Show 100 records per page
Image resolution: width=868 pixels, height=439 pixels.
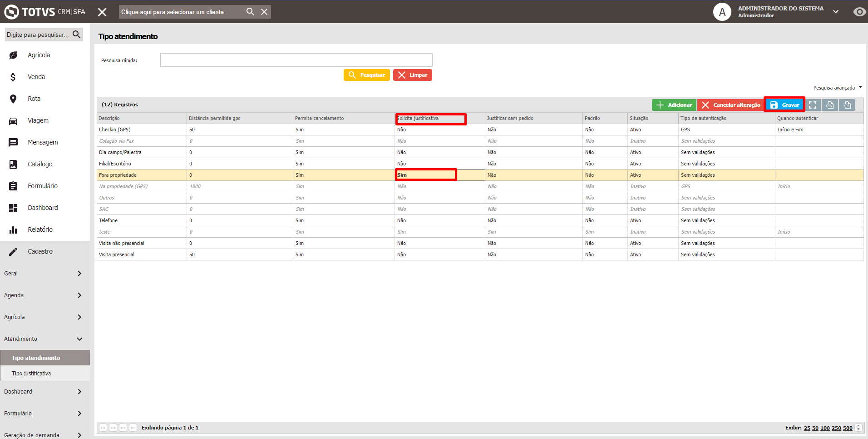825,428
